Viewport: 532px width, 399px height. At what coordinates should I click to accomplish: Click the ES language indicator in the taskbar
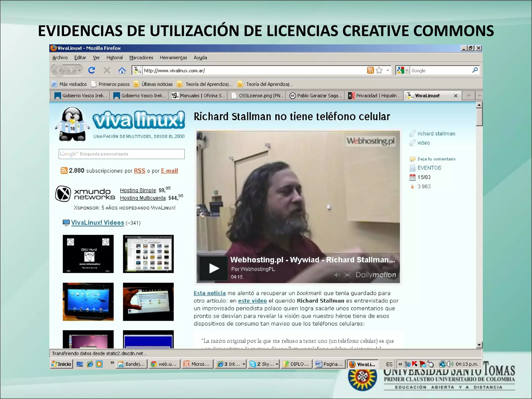pos(389,364)
